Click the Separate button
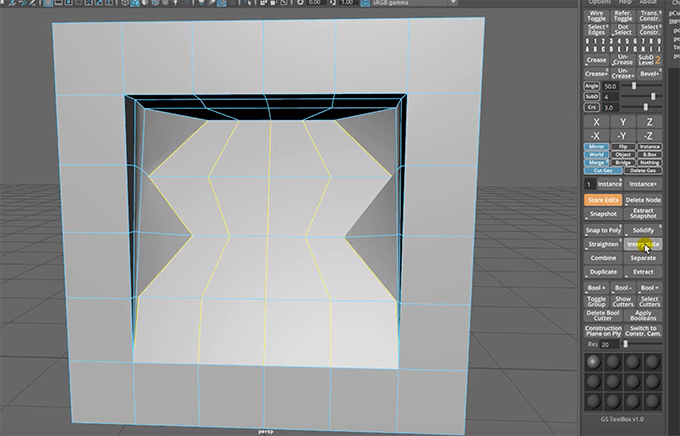Screen dimensions: 680x436 [643, 258]
